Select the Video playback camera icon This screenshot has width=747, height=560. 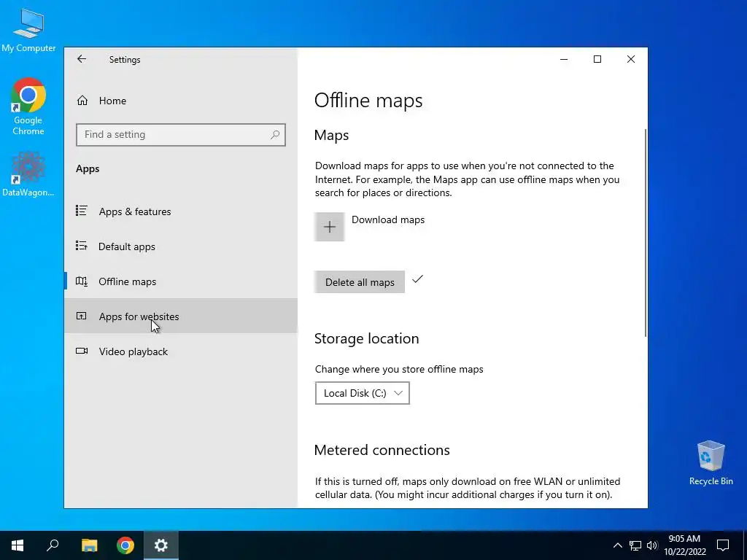click(82, 351)
